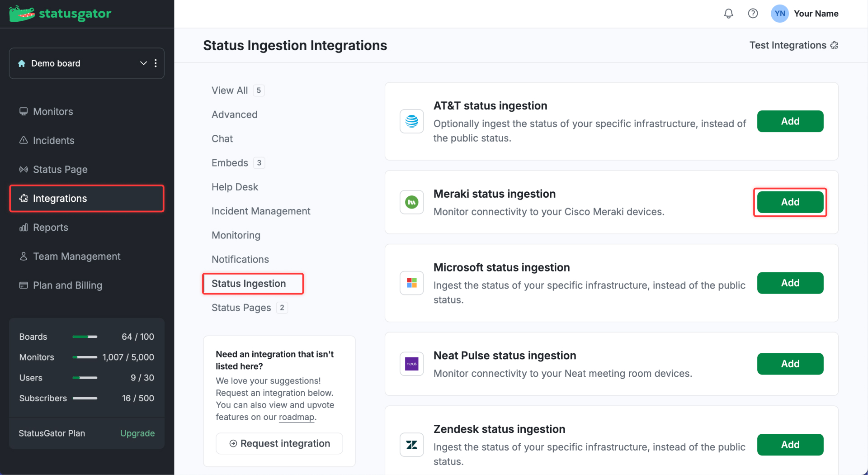
Task: Open Status Page in the sidebar
Action: (87, 169)
